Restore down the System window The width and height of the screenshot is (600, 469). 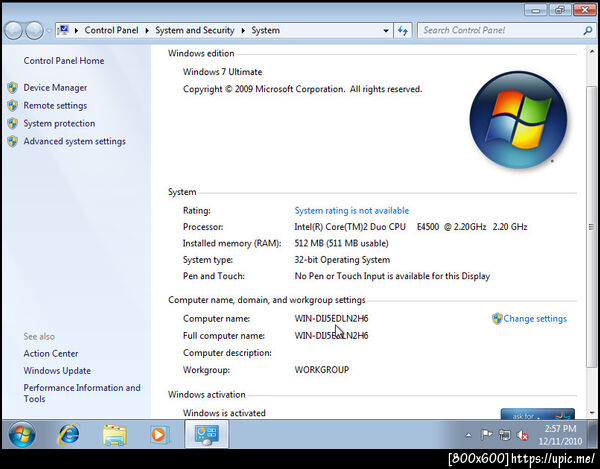pos(560,10)
